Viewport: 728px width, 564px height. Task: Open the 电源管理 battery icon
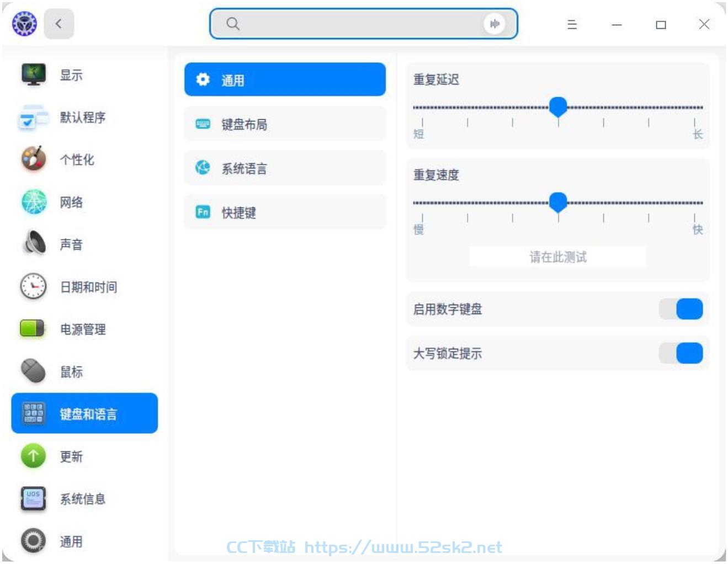(x=32, y=328)
